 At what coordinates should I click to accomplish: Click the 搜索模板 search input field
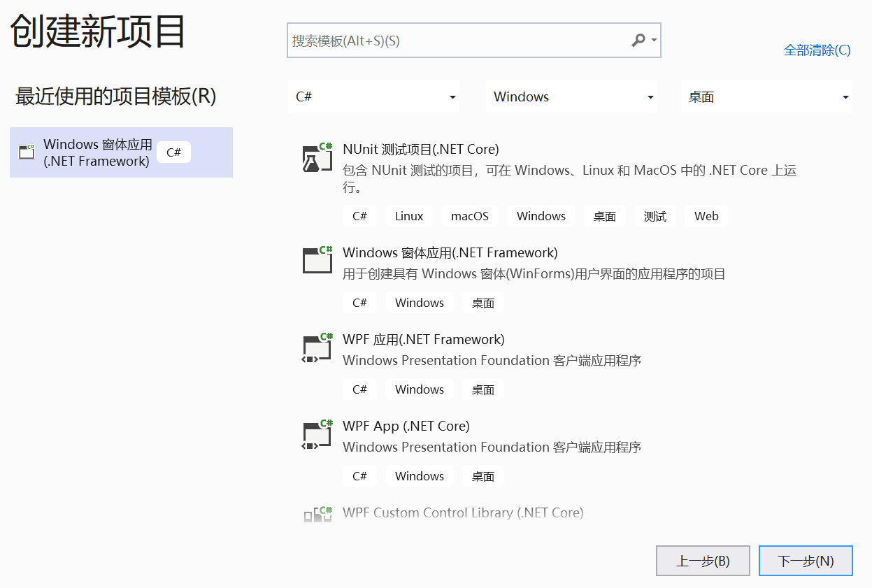click(x=455, y=41)
